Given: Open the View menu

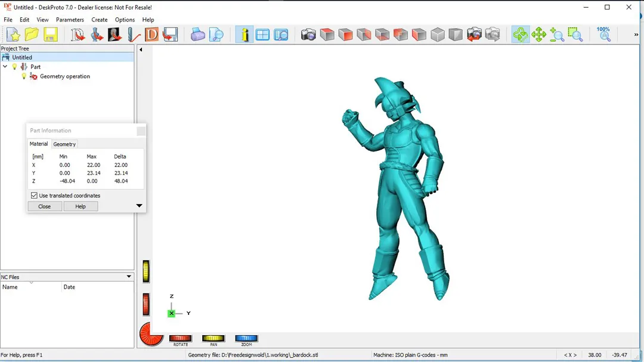Looking at the screenshot, I should click(x=42, y=20).
